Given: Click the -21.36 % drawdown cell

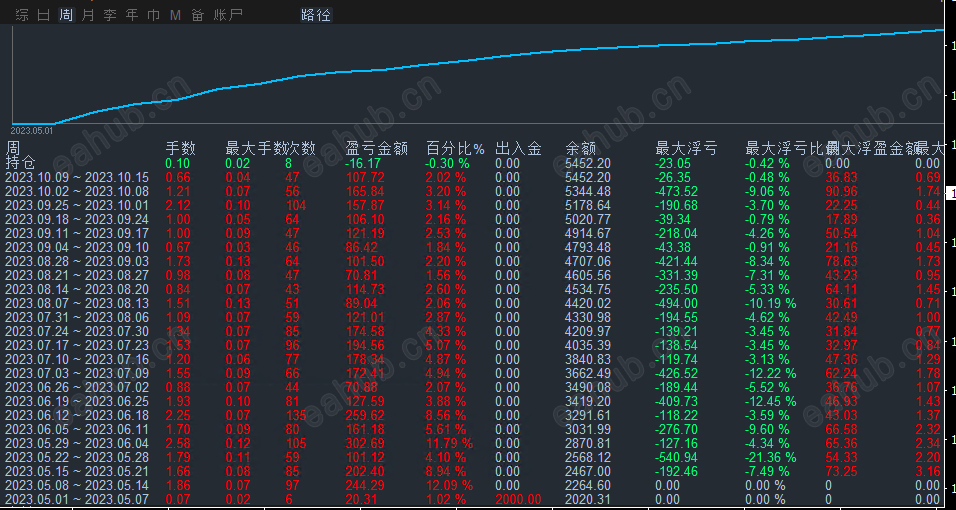Looking at the screenshot, I should click(x=771, y=458).
